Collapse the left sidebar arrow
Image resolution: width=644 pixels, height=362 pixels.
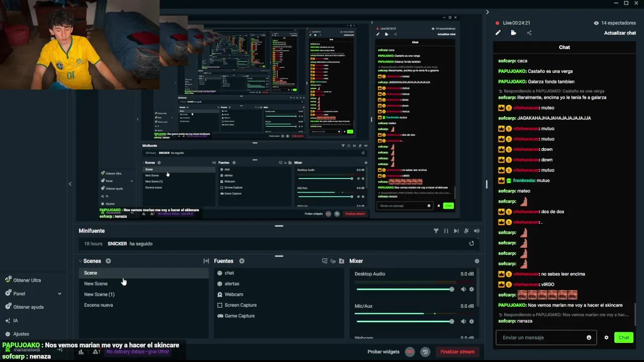[x=70, y=184]
